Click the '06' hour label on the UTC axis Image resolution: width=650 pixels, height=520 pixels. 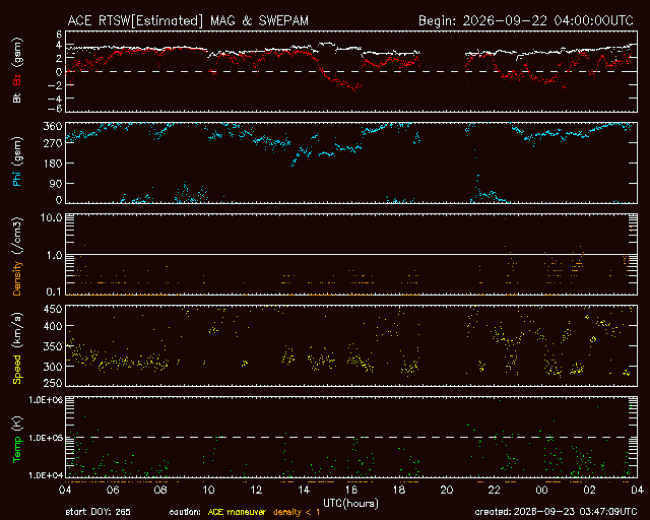(x=113, y=490)
